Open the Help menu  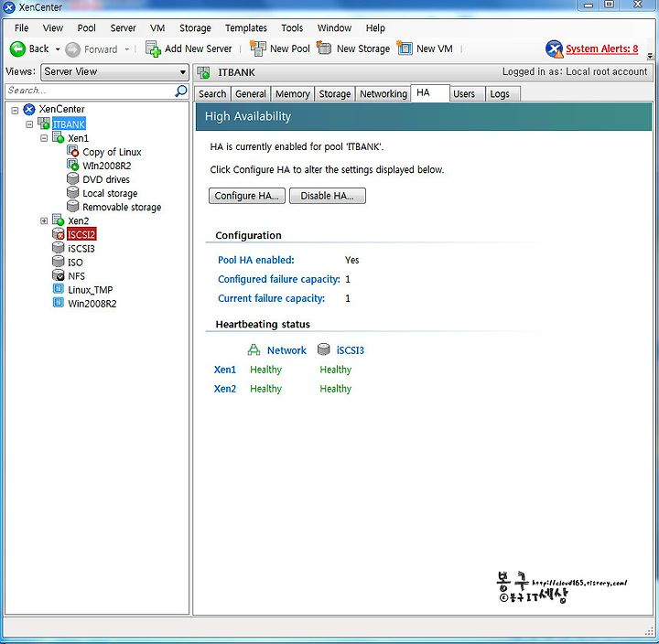[375, 28]
